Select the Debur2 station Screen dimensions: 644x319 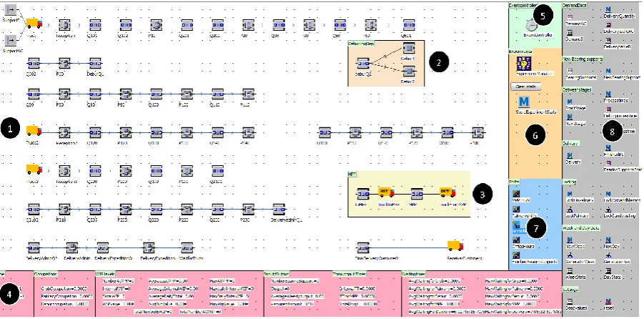click(x=409, y=72)
